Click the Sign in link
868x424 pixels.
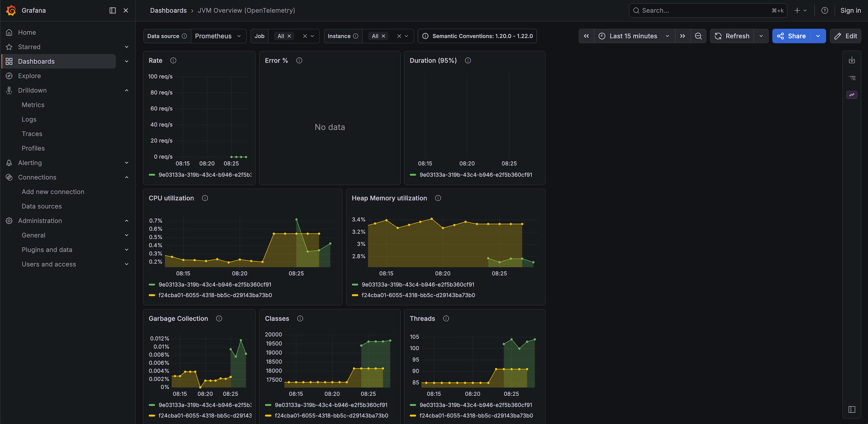tap(850, 10)
